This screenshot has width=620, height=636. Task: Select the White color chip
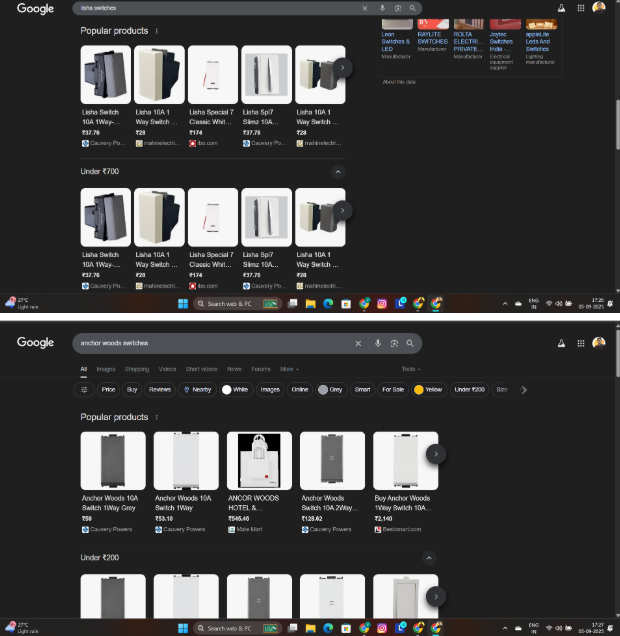tap(236, 390)
